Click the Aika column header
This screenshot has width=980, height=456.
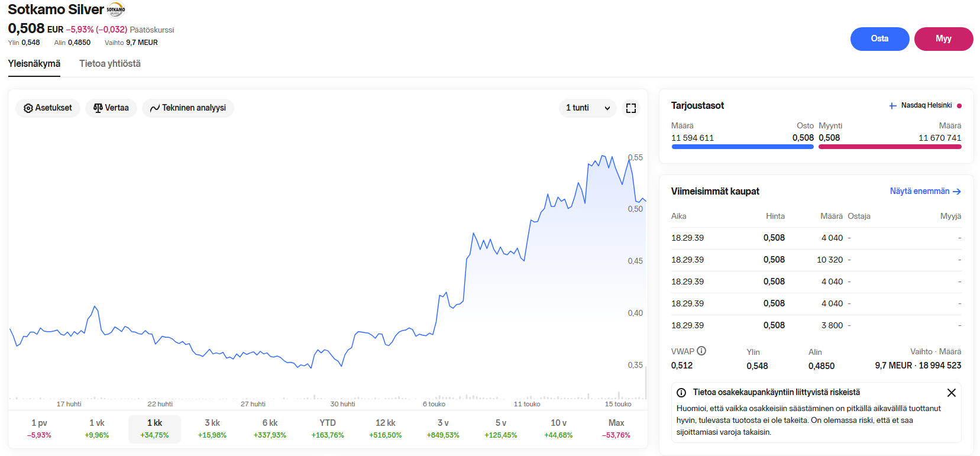[x=679, y=216]
